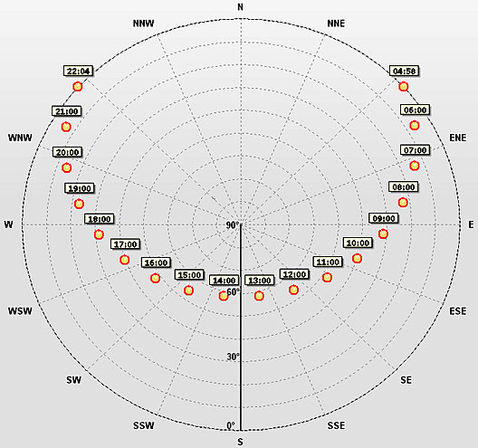Select the SE compass label
The width and height of the screenshot is (478, 448).
click(406, 380)
